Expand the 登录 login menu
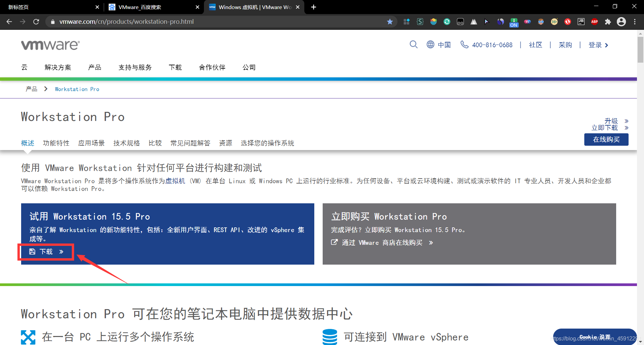The height and width of the screenshot is (345, 644). pos(598,45)
